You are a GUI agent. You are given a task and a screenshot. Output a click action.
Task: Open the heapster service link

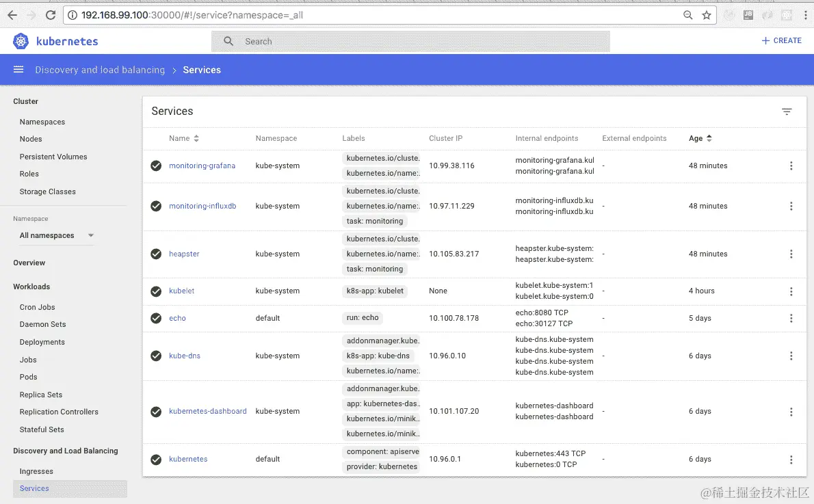click(184, 254)
